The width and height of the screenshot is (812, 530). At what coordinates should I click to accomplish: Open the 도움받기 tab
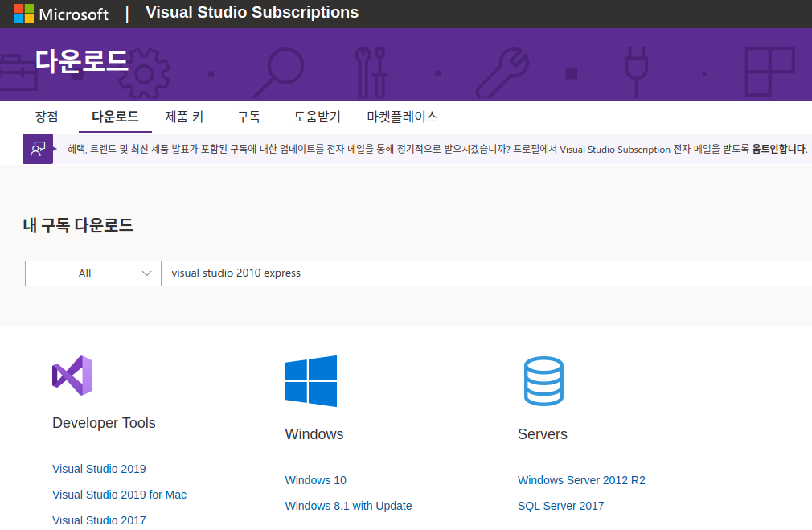pyautogui.click(x=317, y=117)
